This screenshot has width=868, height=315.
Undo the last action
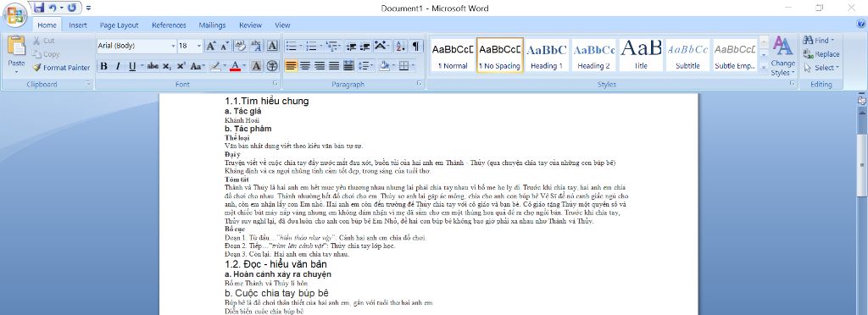pos(53,7)
